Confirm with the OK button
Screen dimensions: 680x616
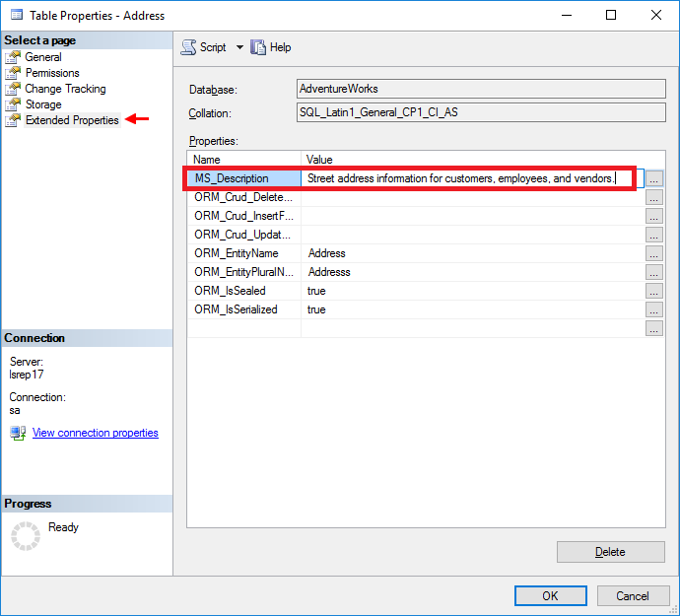click(551, 595)
